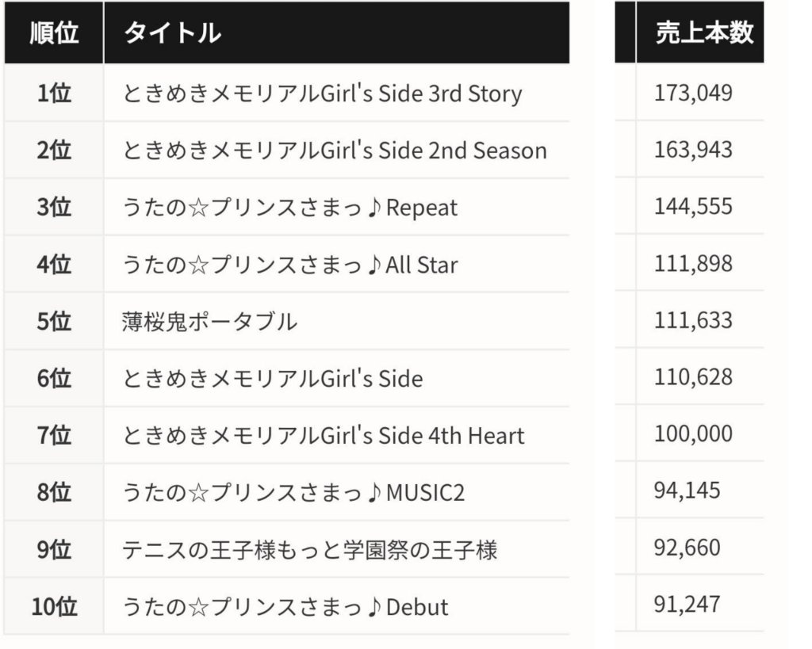812x649 pixels.
Task: Select ときめきメモリアルGirl's Side 2nd Season title
Action: point(335,151)
